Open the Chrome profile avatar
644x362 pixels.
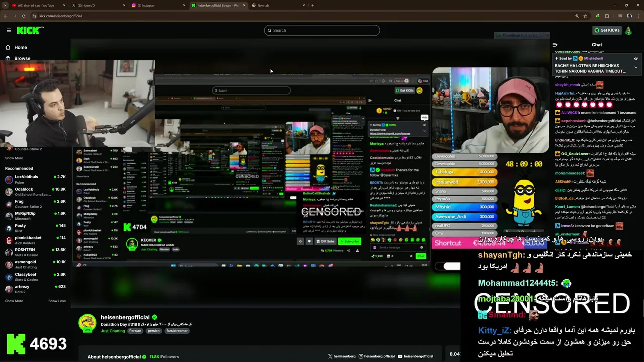click(x=629, y=16)
